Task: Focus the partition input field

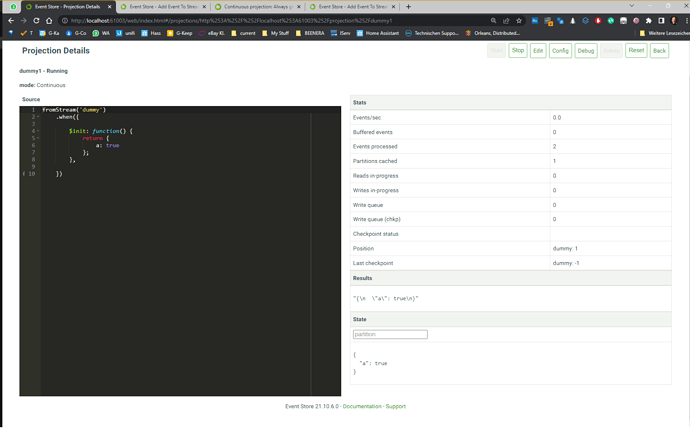Action: coord(390,334)
